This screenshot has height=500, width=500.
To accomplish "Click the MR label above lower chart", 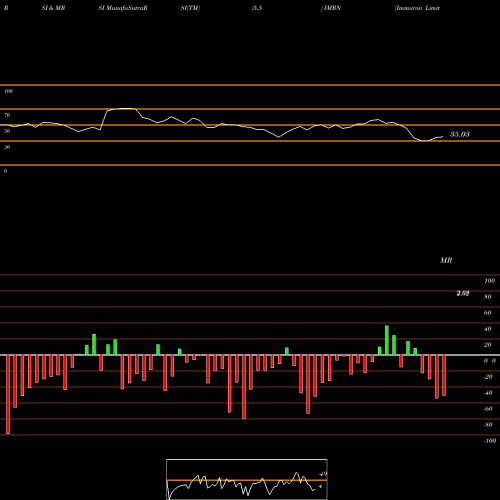I will 446,260.
